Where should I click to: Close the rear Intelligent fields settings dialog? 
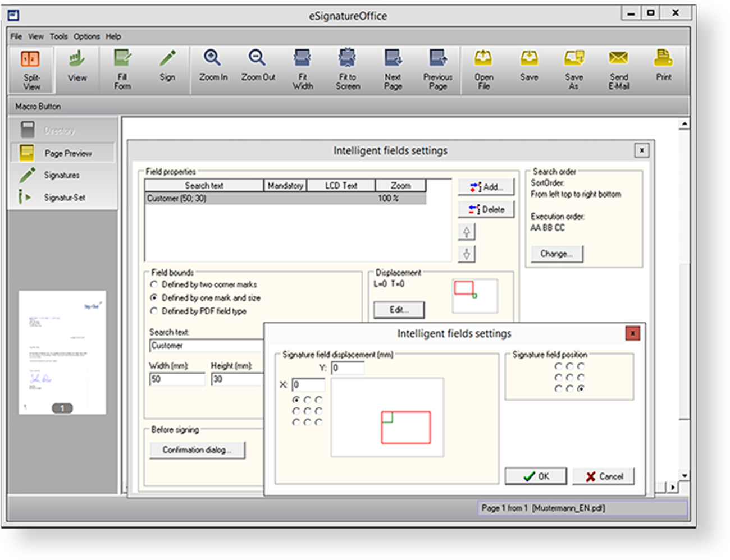(x=642, y=150)
